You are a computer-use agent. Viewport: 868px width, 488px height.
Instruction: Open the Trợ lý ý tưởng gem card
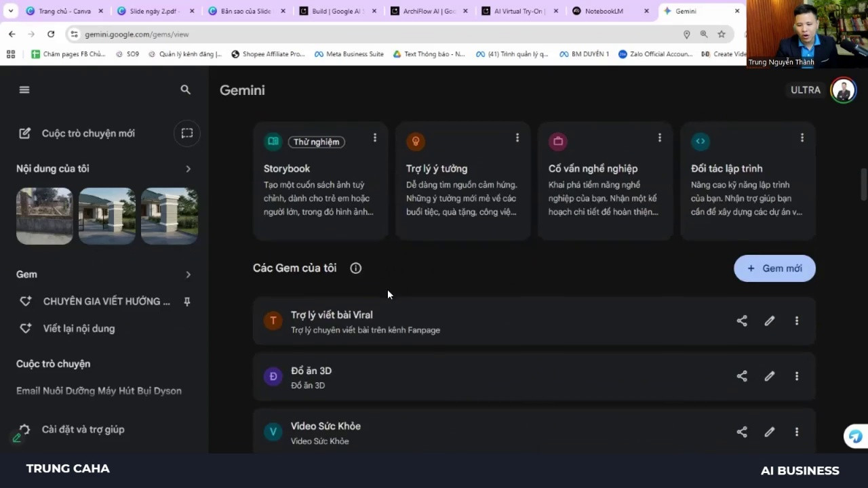coord(462,181)
